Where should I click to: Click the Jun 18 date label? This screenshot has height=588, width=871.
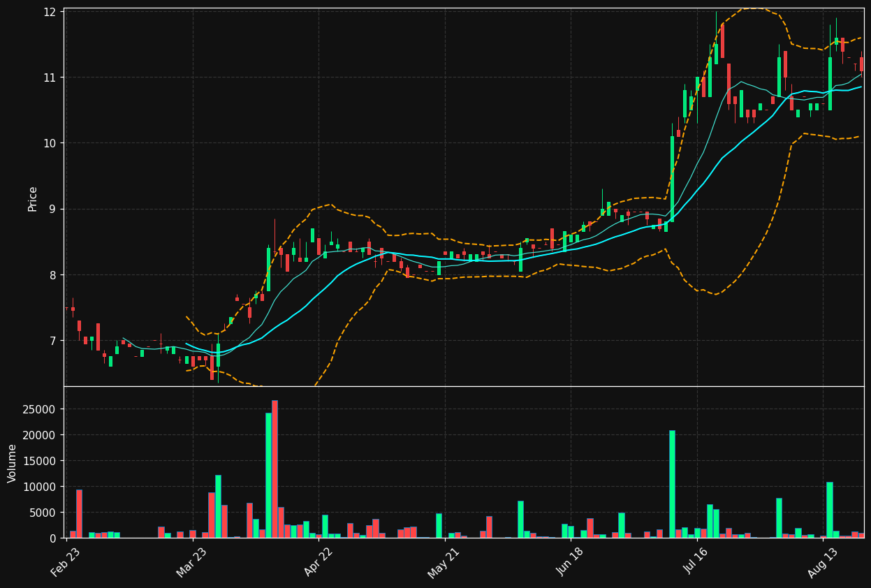pos(569,561)
